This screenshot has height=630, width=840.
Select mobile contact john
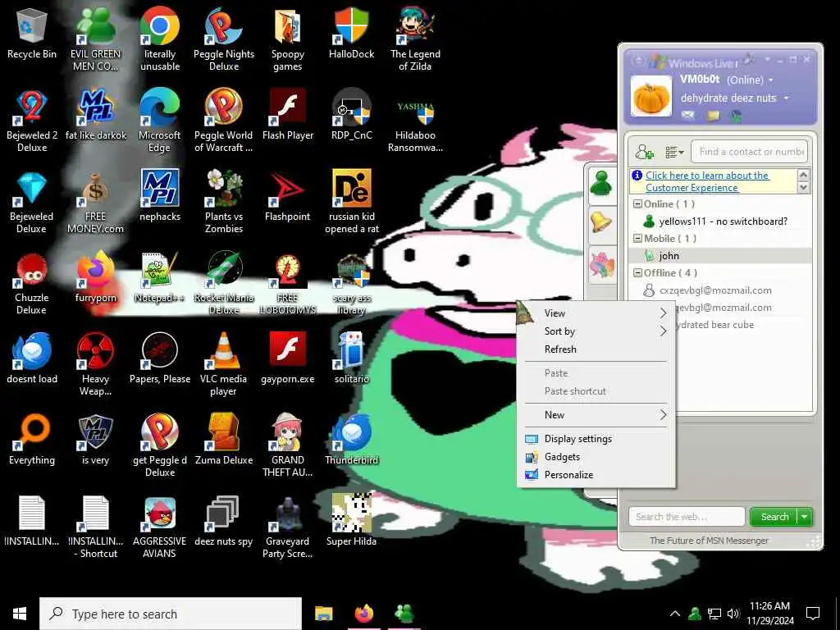(720, 256)
